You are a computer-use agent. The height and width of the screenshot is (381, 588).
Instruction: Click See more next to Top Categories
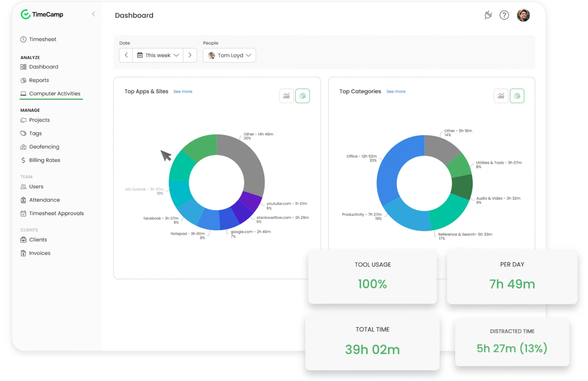pyautogui.click(x=396, y=91)
